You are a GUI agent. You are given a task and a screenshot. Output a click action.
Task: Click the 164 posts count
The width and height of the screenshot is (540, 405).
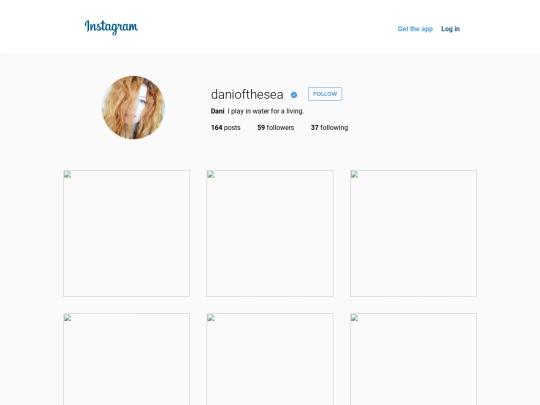point(226,127)
